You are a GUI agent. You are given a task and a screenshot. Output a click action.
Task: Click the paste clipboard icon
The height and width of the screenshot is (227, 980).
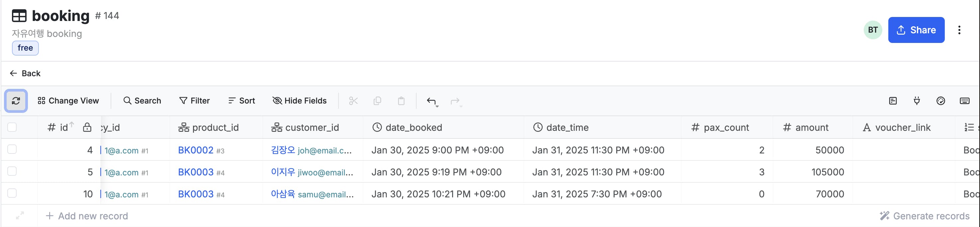tap(401, 101)
